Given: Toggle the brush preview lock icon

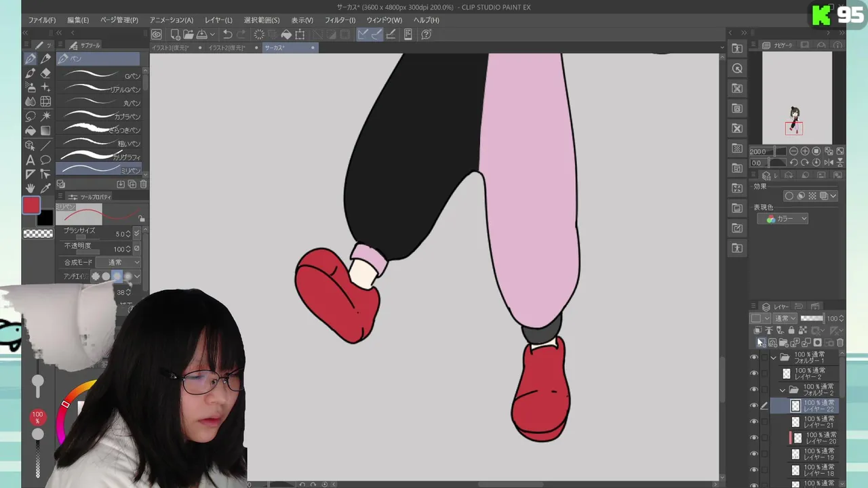Looking at the screenshot, I should tap(141, 218).
